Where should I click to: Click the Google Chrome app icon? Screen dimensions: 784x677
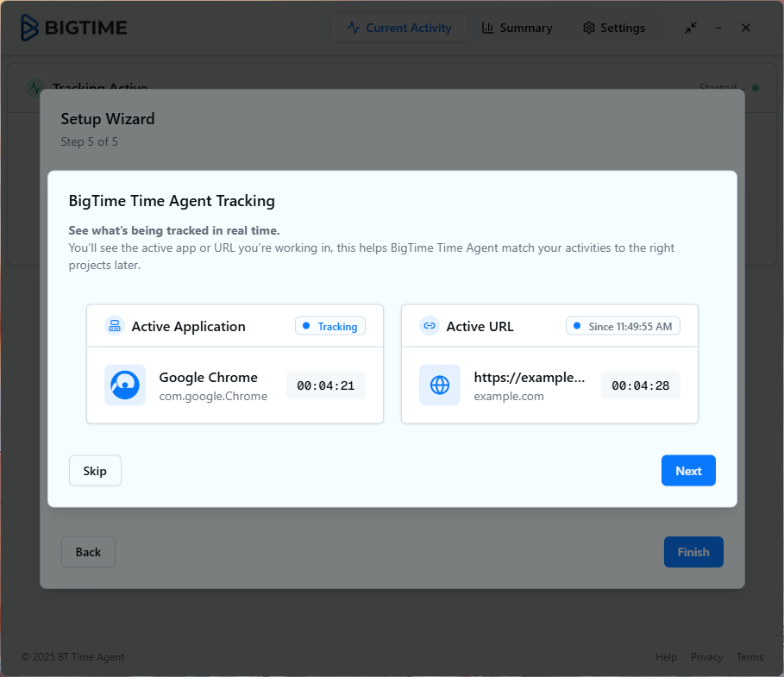(x=125, y=385)
